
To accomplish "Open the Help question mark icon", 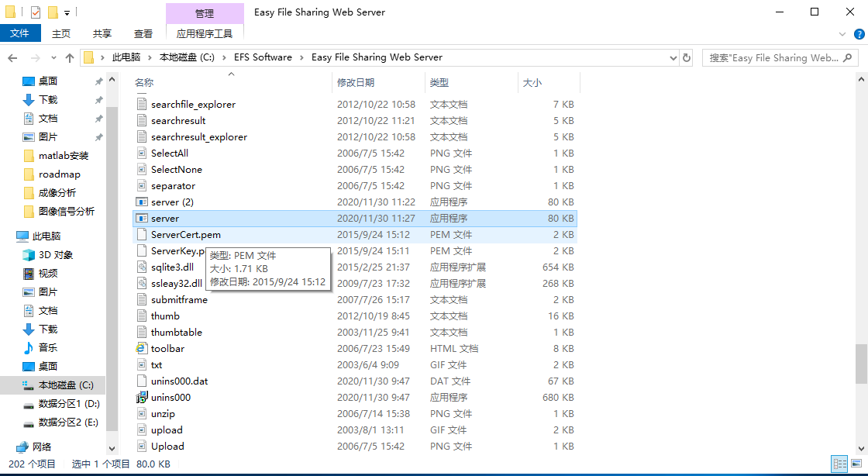I will tap(859, 34).
